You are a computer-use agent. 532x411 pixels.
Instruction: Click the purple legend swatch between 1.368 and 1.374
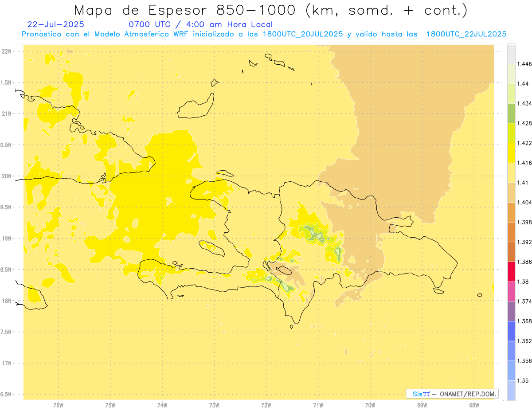coord(511,311)
